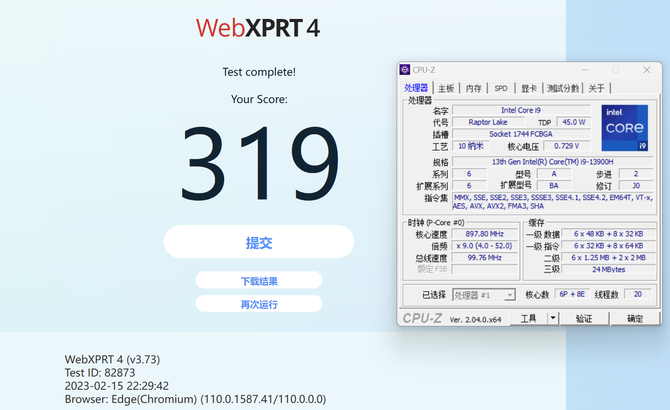Click the timestamp 2023-02-15 22:29:42
The height and width of the screenshot is (410, 670).
117,386
